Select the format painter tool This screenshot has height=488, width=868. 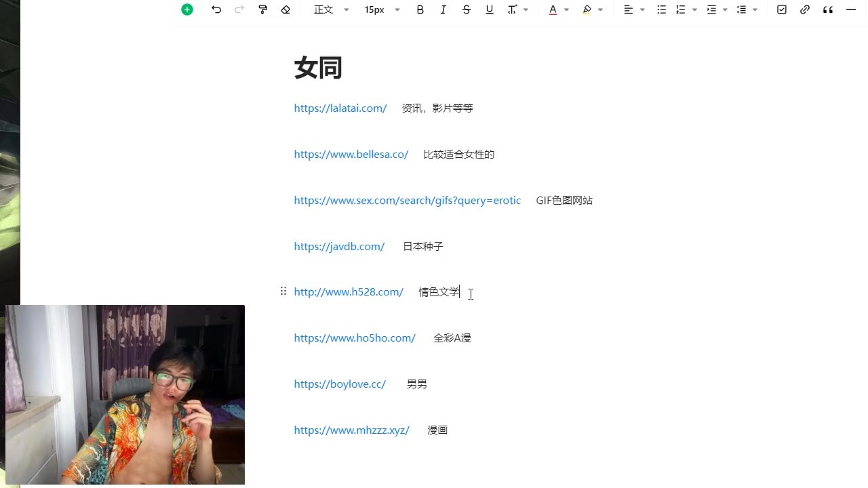coord(262,9)
